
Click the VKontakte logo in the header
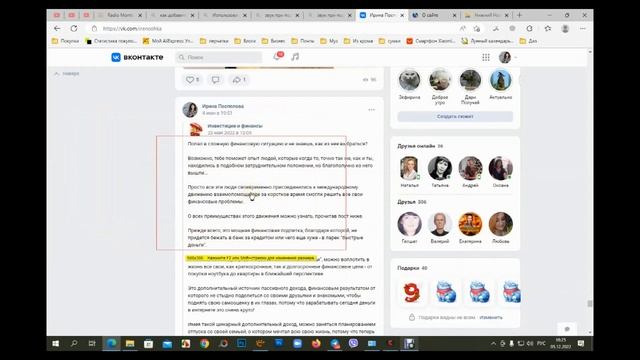[137, 58]
